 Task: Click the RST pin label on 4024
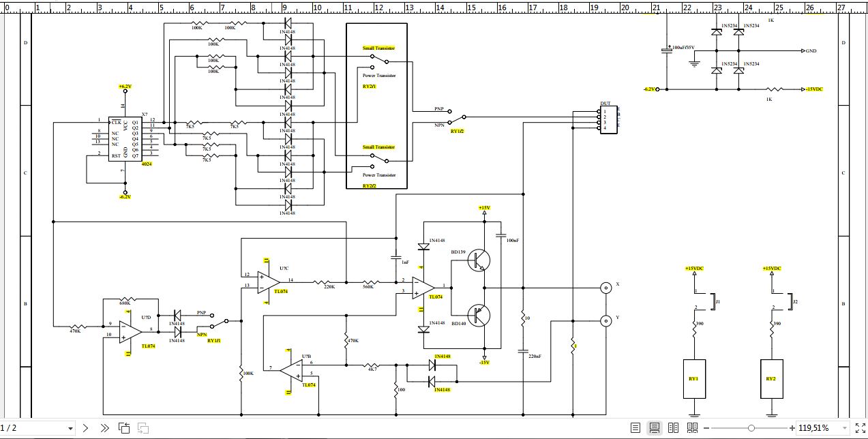click(x=117, y=155)
